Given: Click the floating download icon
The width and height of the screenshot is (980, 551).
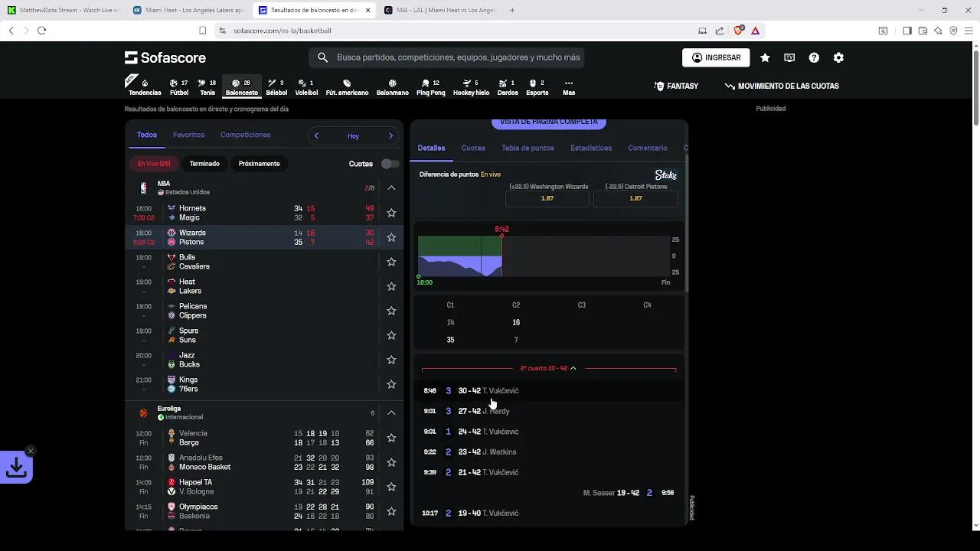Looking at the screenshot, I should point(16,468).
